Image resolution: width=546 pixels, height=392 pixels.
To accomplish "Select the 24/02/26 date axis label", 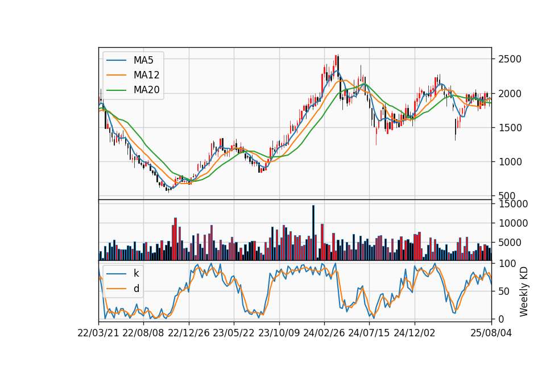I will [x=324, y=333].
